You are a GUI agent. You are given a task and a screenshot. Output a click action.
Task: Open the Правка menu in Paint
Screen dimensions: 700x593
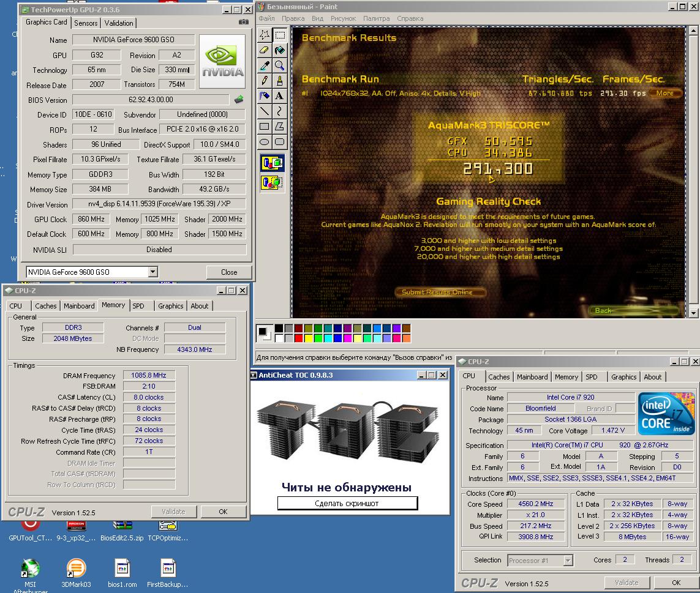click(x=293, y=18)
